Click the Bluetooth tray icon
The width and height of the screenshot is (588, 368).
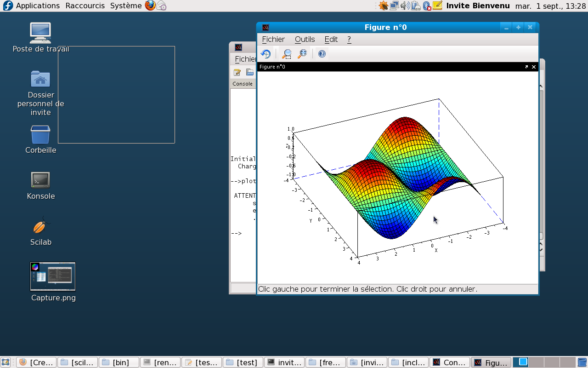coord(427,6)
